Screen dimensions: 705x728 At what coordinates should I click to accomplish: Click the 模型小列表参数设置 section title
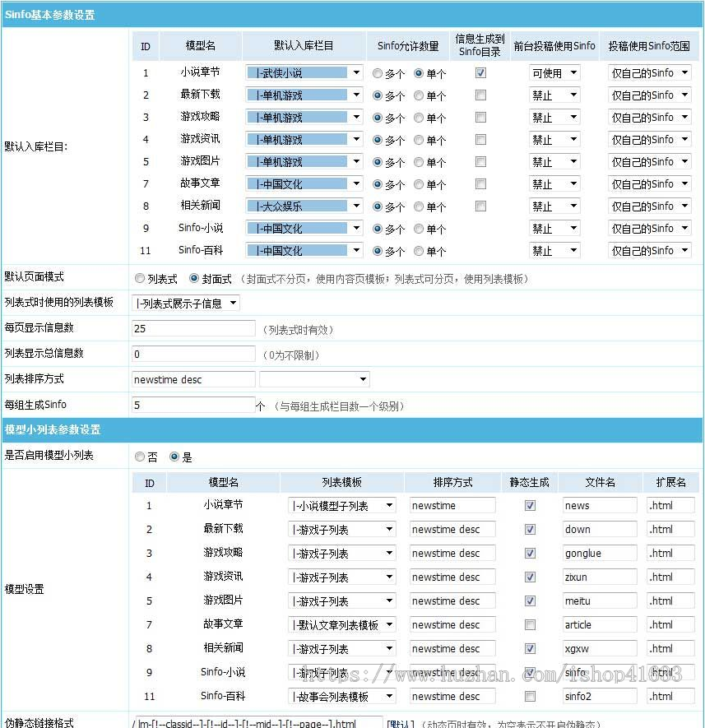click(x=53, y=429)
